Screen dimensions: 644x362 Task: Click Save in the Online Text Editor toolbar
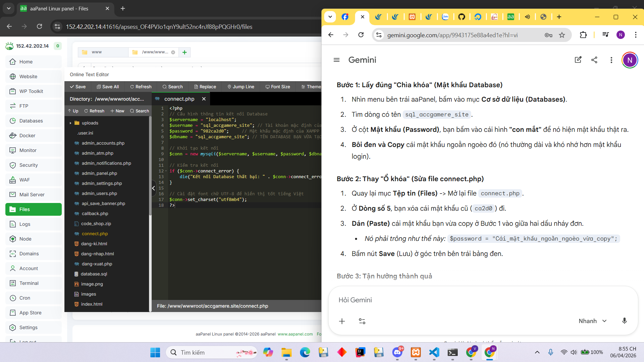78,87
